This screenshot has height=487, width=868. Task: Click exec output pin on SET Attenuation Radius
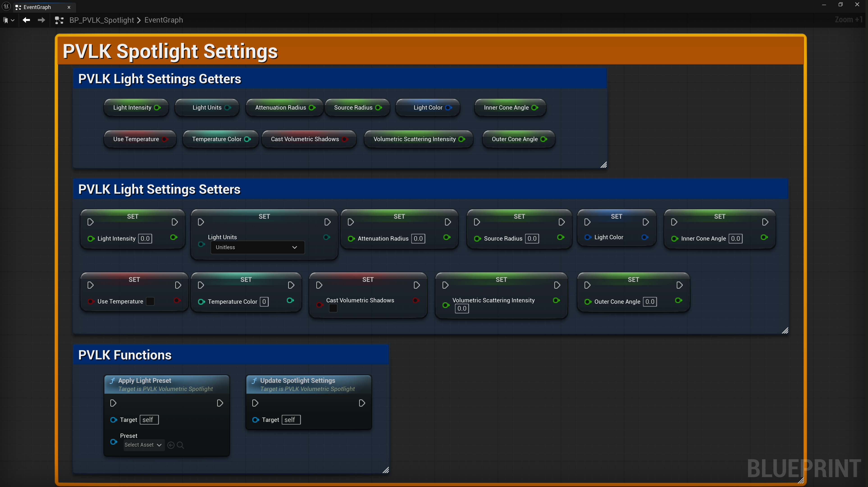pyautogui.click(x=448, y=222)
